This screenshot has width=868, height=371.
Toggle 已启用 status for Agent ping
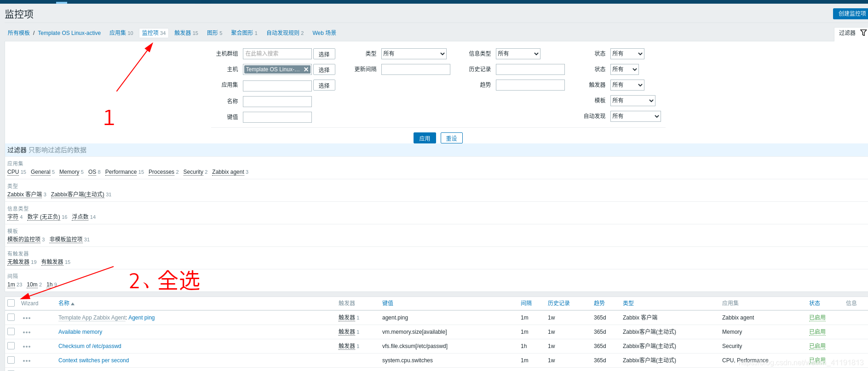pyautogui.click(x=817, y=318)
